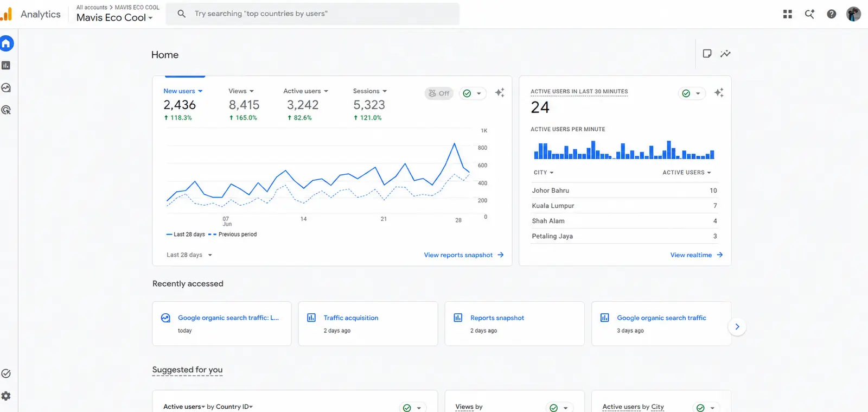Click the 2,436 new users value

click(x=180, y=105)
